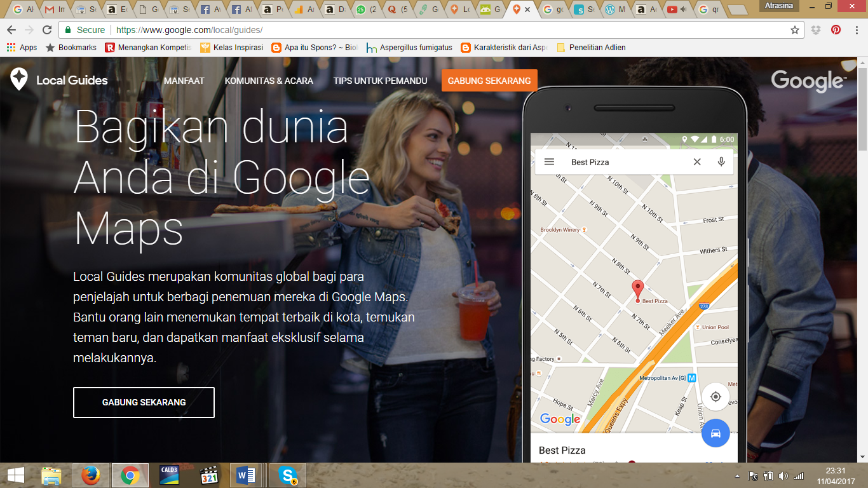Clear the Best Pizza search with X
This screenshot has width=868, height=488.
point(697,162)
